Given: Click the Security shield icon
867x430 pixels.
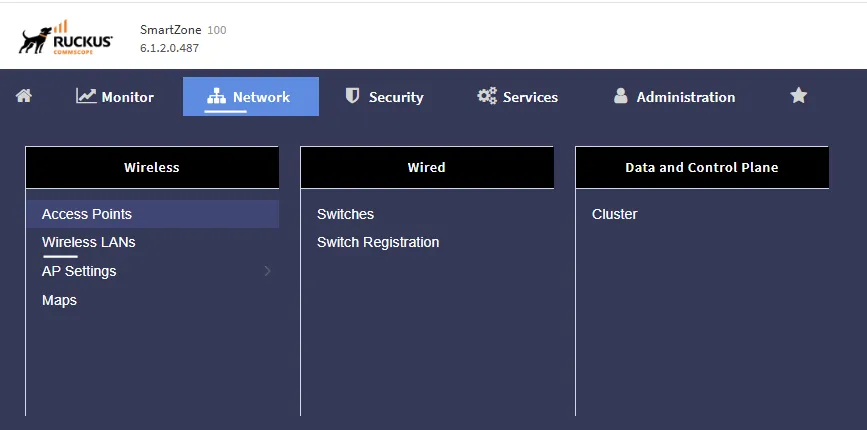Looking at the screenshot, I should (352, 96).
